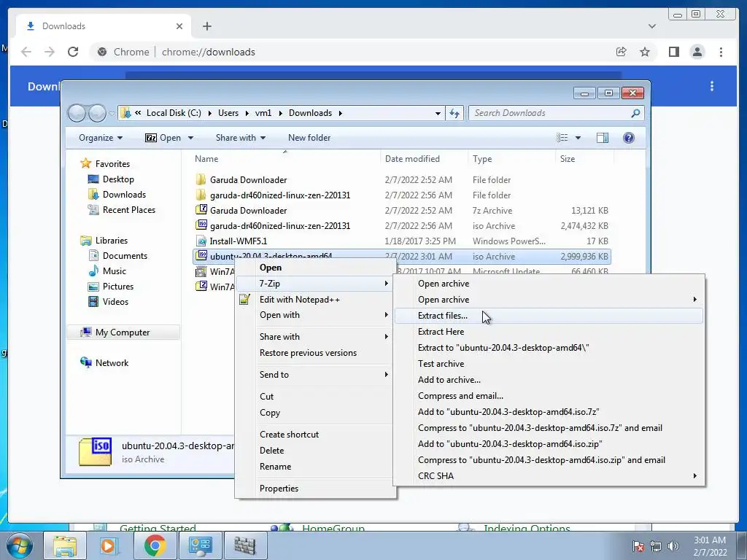
Task: Open Chrome's side panel icon
Action: (x=673, y=52)
